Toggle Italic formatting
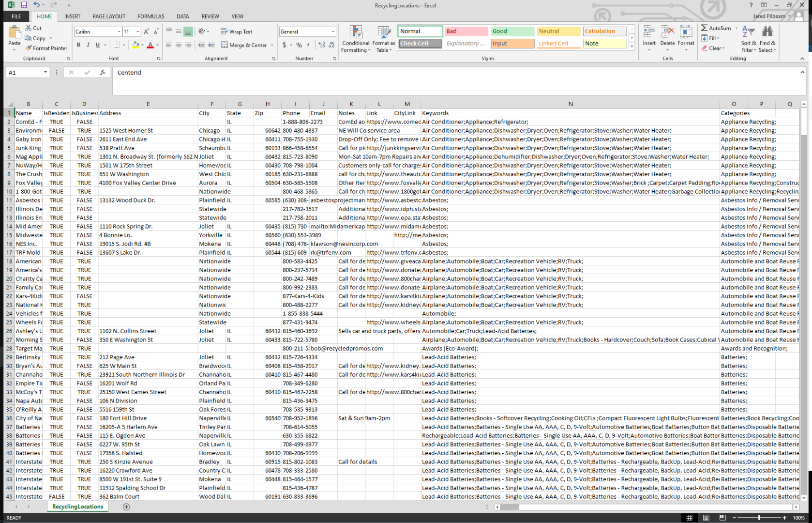Screen dimensions: 812x523 point(88,45)
